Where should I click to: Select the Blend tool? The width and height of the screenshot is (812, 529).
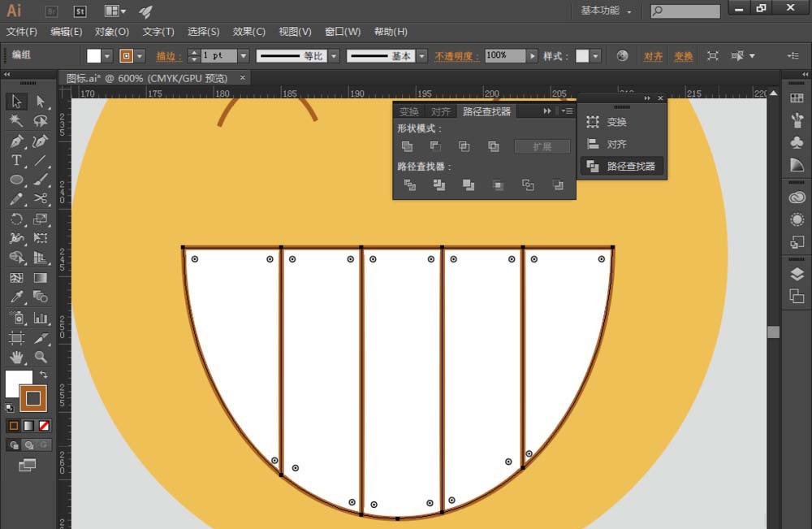41,297
